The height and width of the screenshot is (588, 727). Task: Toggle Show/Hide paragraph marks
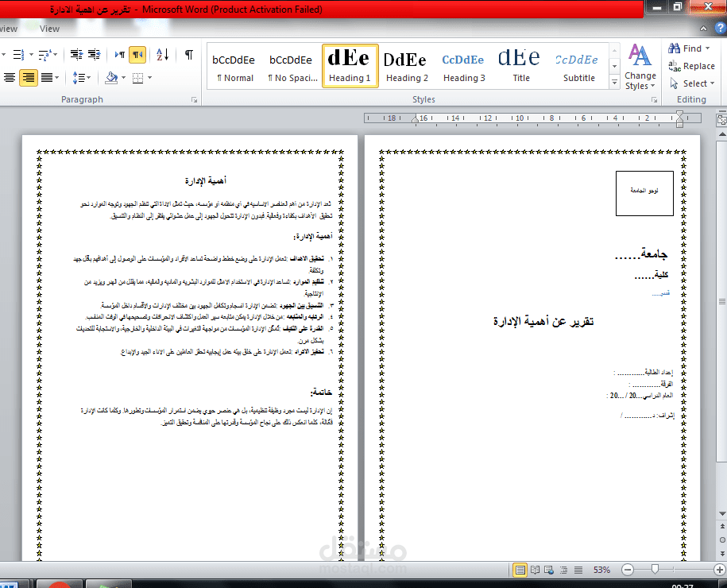(x=189, y=55)
